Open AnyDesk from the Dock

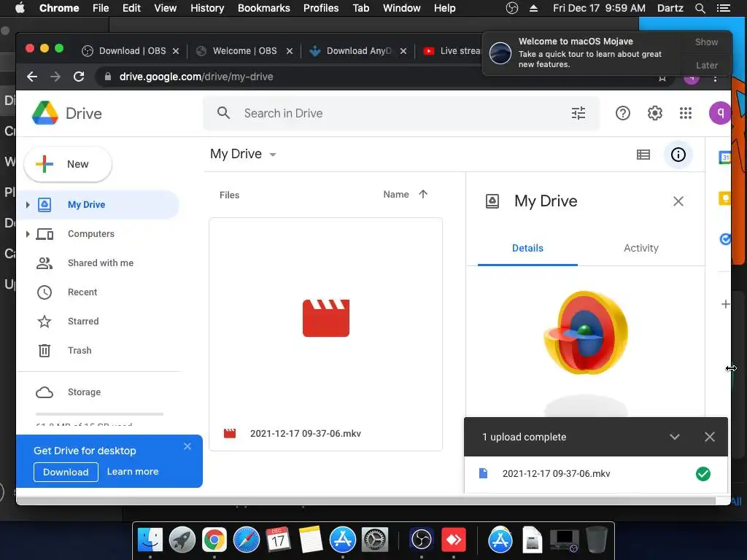coord(454,540)
